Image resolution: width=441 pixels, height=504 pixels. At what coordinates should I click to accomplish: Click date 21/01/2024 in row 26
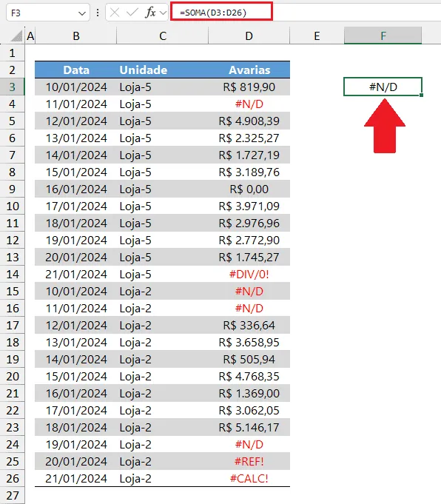(76, 479)
